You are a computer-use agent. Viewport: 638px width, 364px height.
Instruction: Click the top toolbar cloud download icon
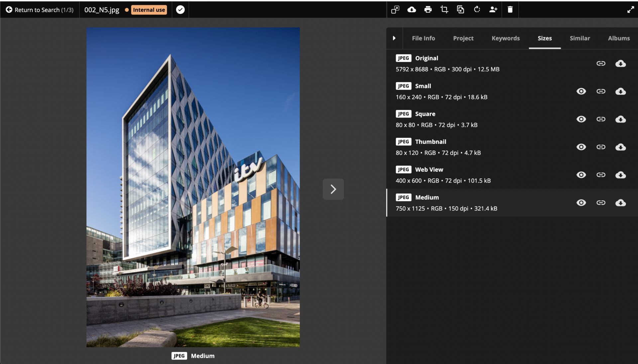point(412,10)
